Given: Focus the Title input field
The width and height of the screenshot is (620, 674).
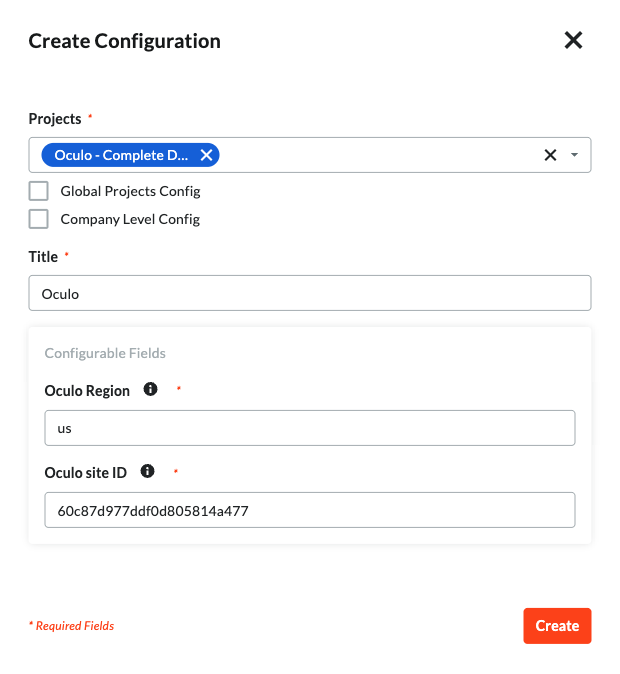Looking at the screenshot, I should [x=310, y=294].
